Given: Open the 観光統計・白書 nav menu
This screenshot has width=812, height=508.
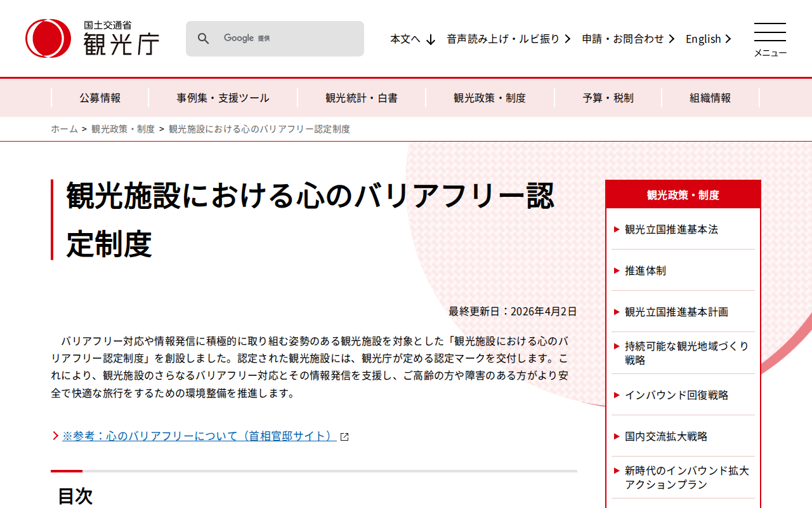Looking at the screenshot, I should (362, 98).
